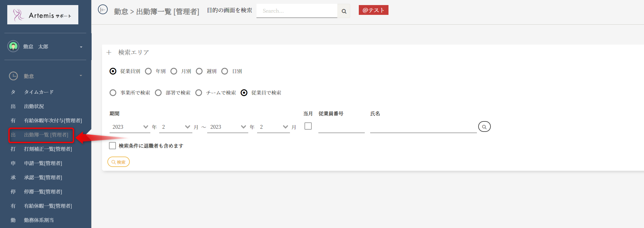
Task: Enable the 当月 checkbox
Action: [x=308, y=126]
